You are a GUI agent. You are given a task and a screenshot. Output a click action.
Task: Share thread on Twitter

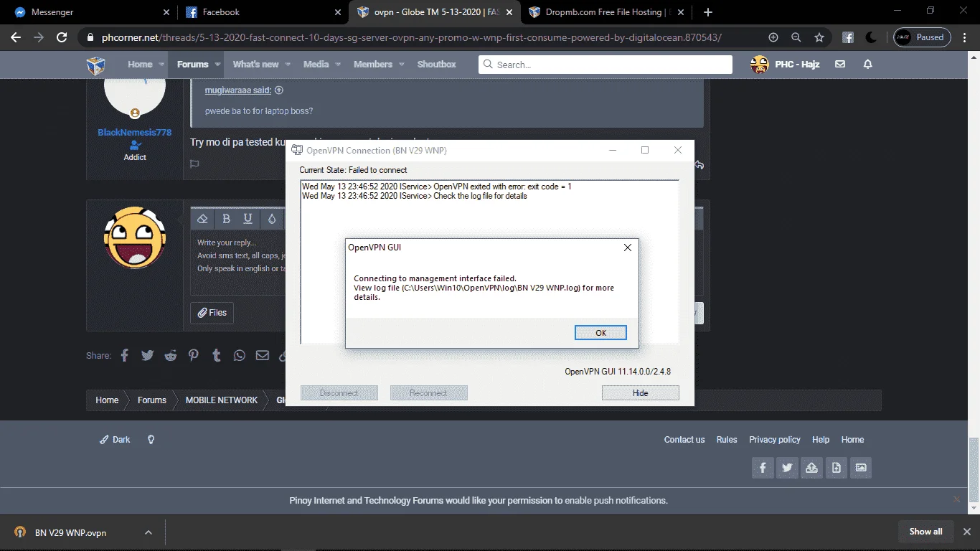tap(147, 355)
